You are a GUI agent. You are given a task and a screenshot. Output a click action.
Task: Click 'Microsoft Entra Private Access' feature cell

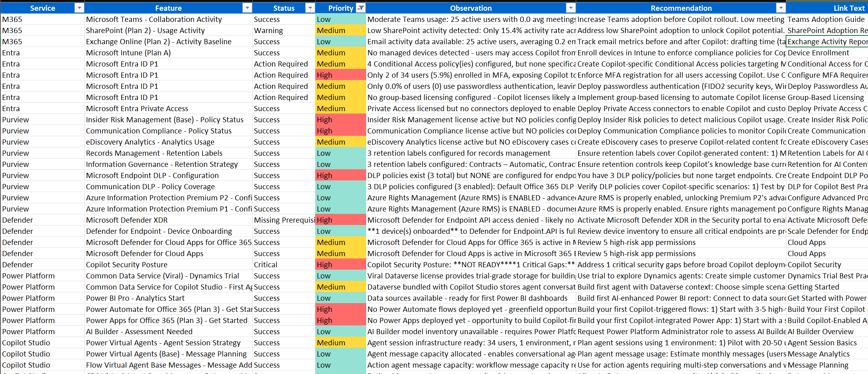coord(168,108)
